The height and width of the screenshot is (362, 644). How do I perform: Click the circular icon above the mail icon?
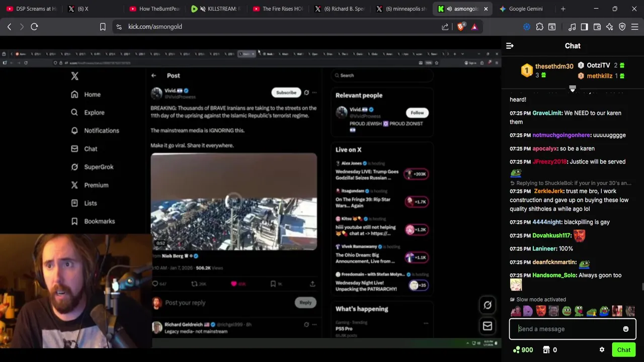488,305
